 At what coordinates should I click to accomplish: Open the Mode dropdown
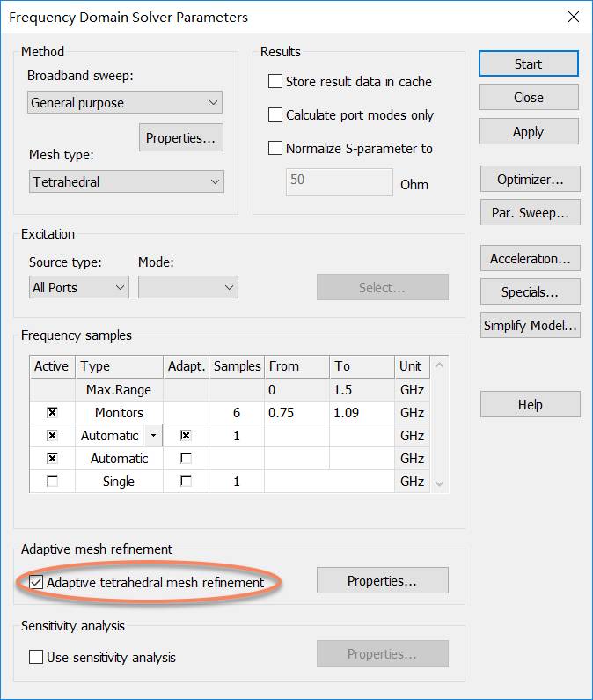point(188,287)
